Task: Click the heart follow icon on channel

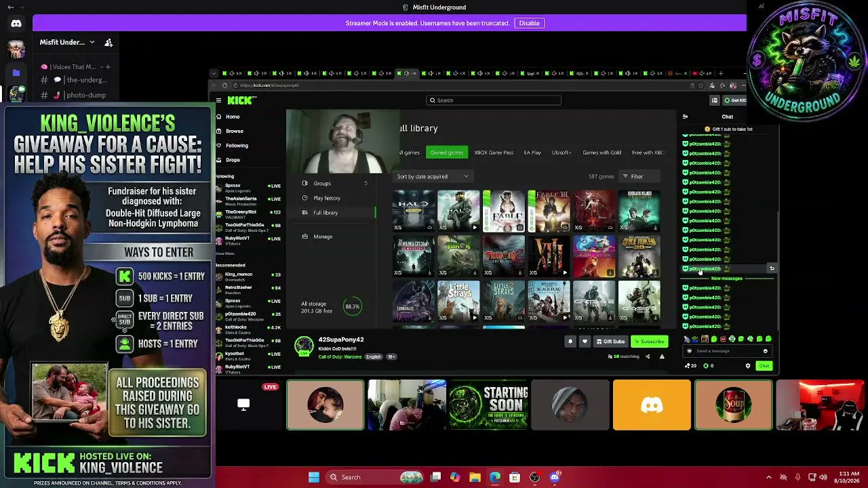Action: [x=585, y=342]
